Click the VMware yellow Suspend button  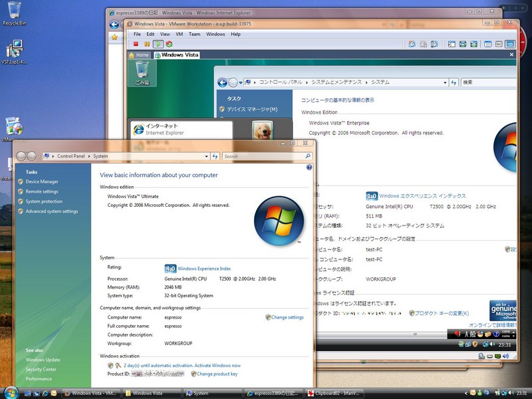click(x=147, y=44)
